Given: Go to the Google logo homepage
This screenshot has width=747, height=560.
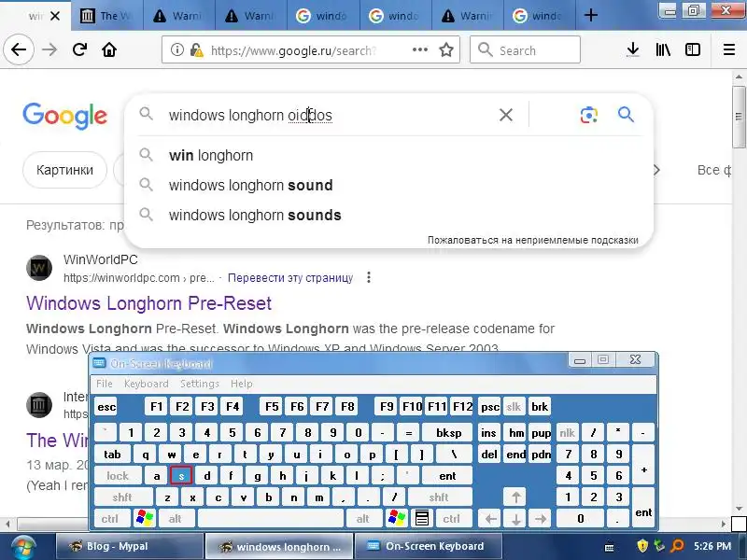Looking at the screenshot, I should coord(64,116).
